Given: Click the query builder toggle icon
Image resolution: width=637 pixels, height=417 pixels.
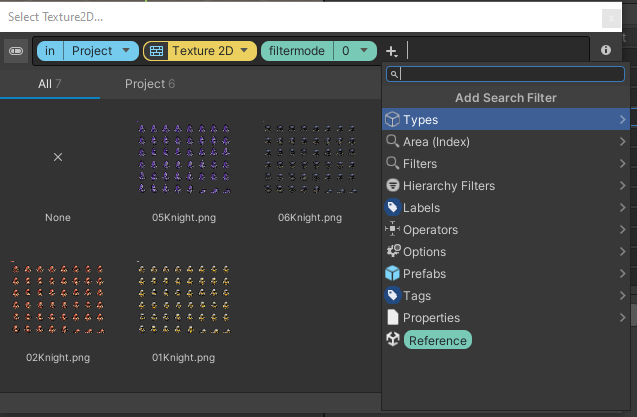Looking at the screenshot, I should (x=16, y=50).
